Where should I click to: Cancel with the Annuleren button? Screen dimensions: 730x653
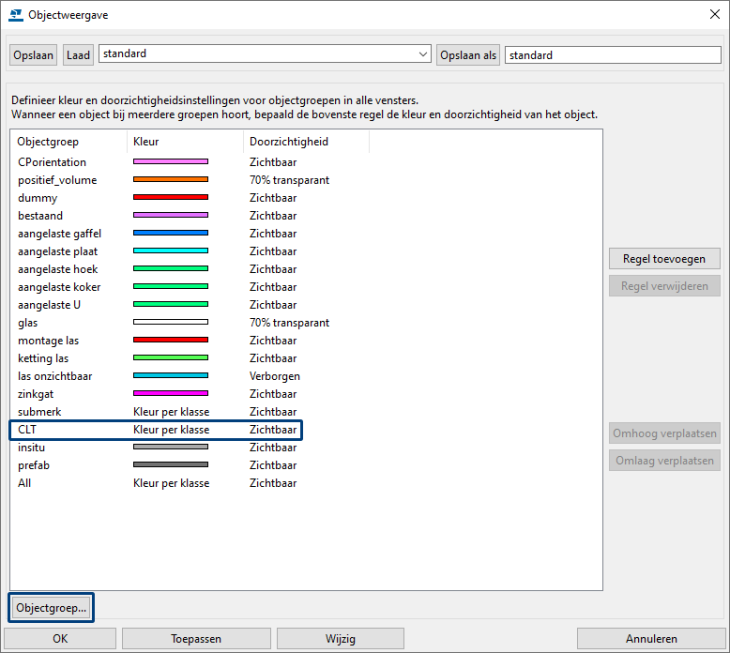651,639
